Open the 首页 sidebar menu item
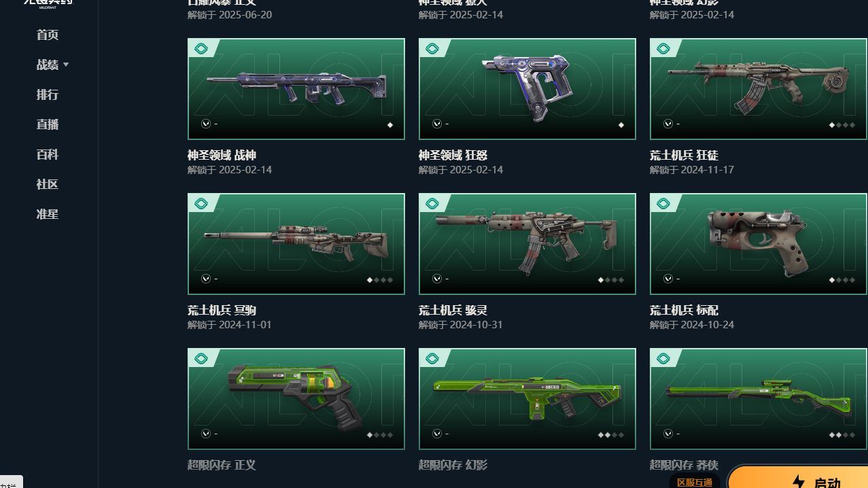The width and height of the screenshot is (868, 488). point(48,35)
